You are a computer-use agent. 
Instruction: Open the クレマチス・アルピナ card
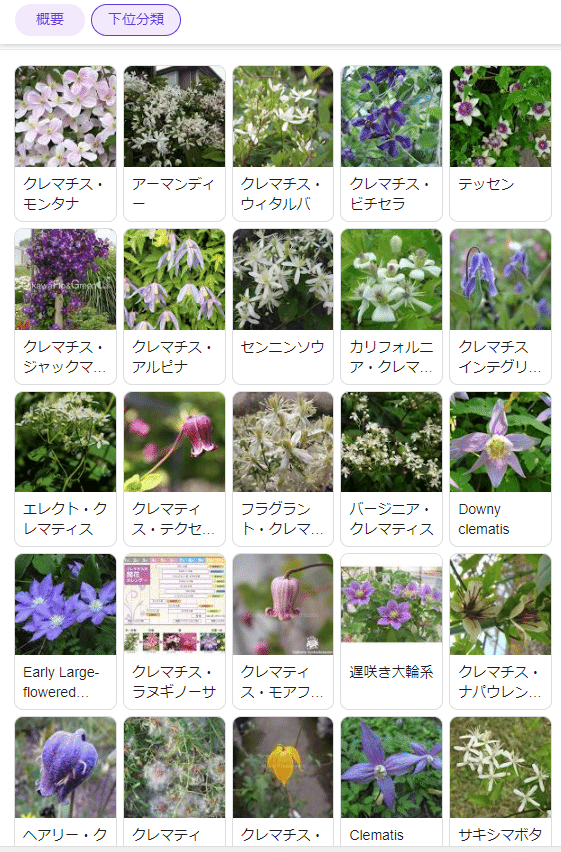[x=174, y=306]
